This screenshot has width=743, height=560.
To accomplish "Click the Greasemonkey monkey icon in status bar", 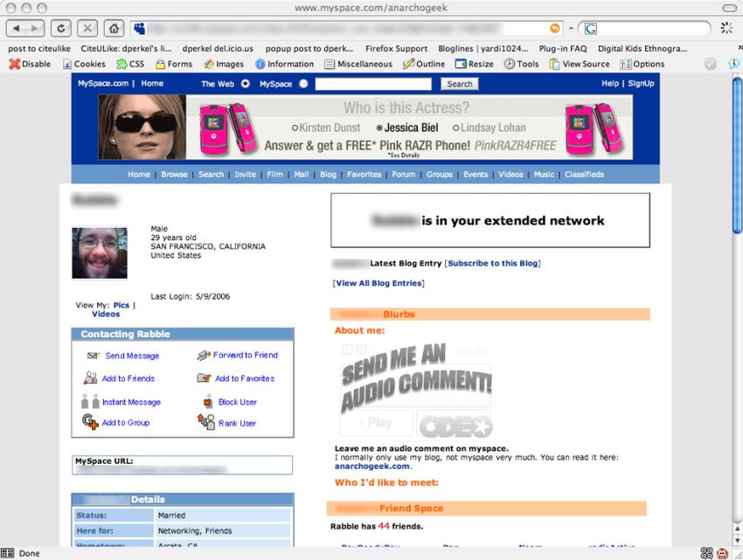I will pyautogui.click(x=723, y=553).
